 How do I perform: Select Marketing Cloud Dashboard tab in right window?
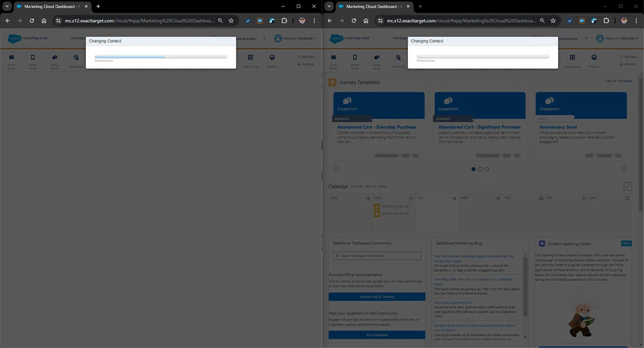click(374, 6)
